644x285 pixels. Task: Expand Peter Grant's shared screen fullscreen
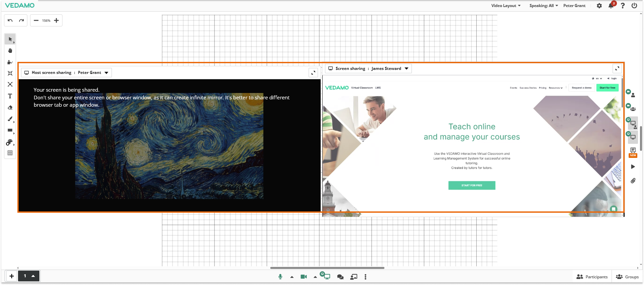[x=313, y=73]
